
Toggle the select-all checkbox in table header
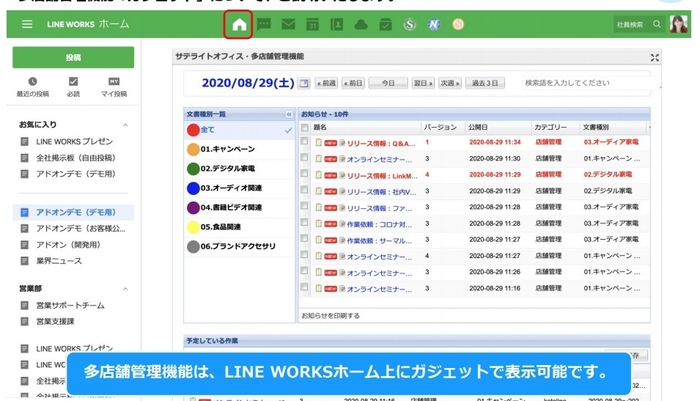tap(304, 128)
